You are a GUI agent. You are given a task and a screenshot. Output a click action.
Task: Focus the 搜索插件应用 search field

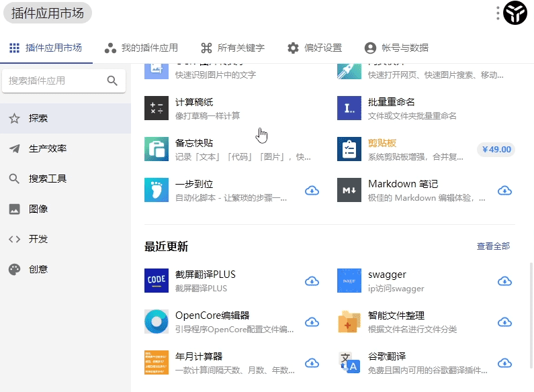(x=54, y=81)
